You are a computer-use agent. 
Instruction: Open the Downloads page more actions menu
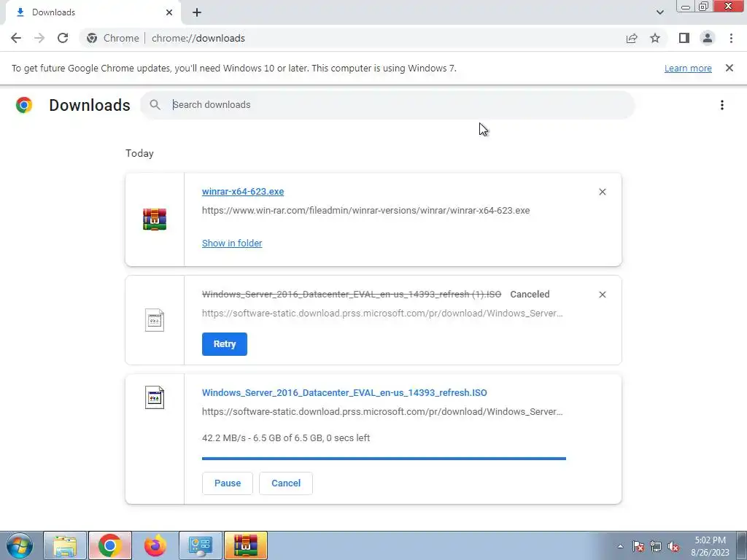click(x=722, y=105)
